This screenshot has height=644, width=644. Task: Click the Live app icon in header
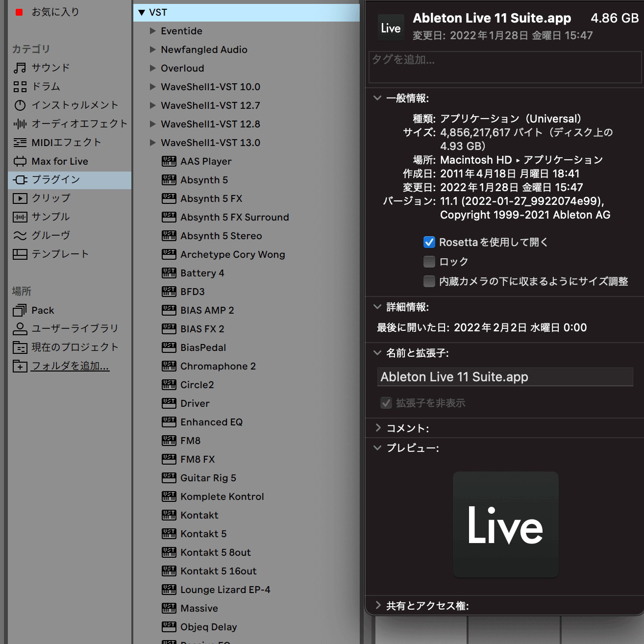391,28
